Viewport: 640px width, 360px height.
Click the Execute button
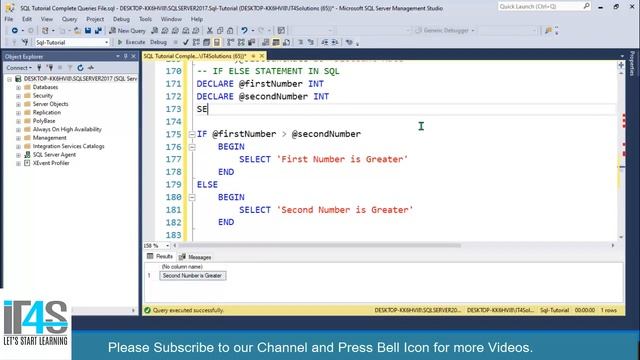click(131, 42)
